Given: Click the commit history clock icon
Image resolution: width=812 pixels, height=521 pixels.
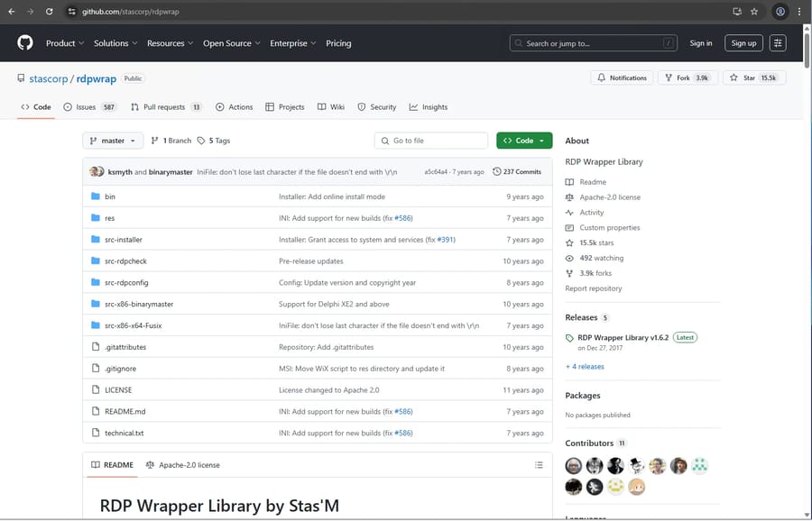Looking at the screenshot, I should pyautogui.click(x=497, y=171).
